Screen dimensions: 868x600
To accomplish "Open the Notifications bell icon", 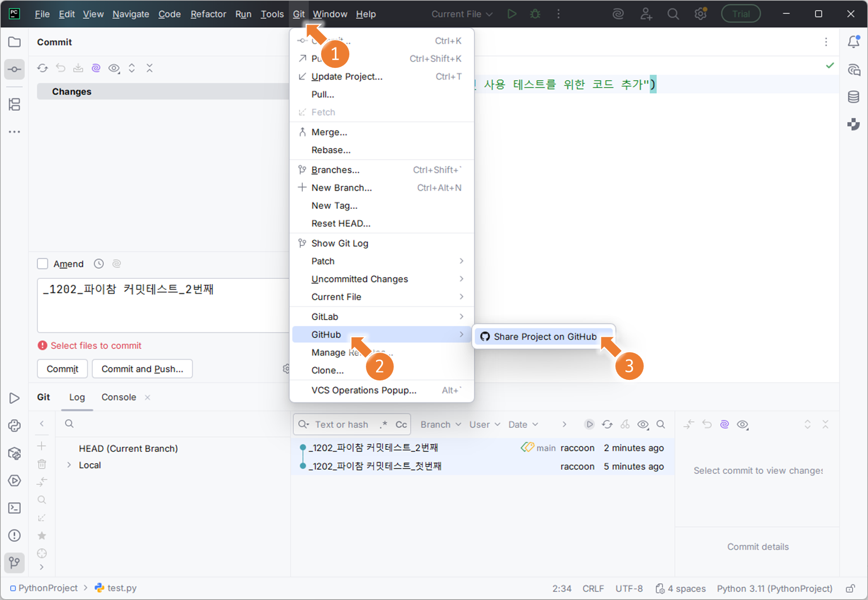I will 854,42.
